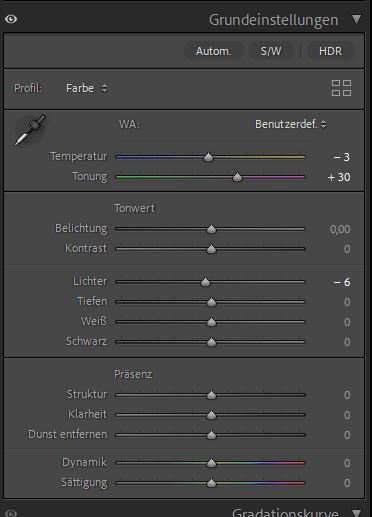Image resolution: width=372 pixels, height=517 pixels.
Task: Click the Dynamik value 0 field
Action: pos(347,463)
